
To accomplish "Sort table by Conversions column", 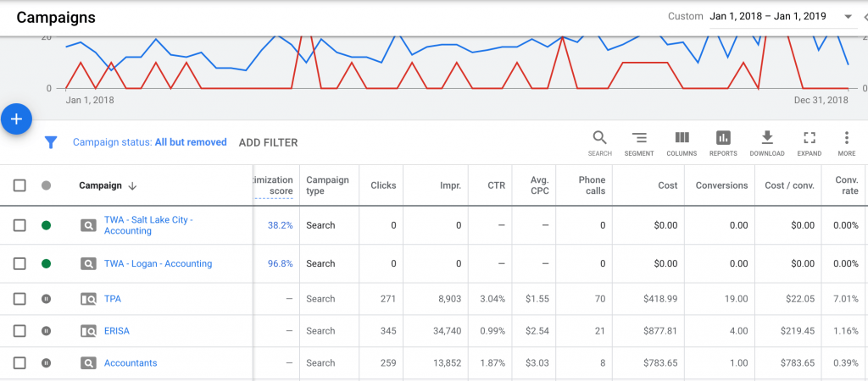I will tap(721, 185).
